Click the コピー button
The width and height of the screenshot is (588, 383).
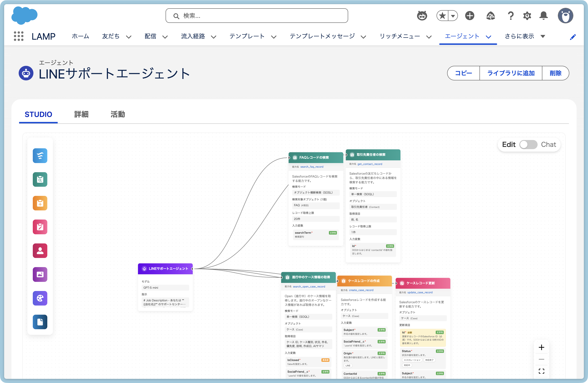(x=463, y=73)
